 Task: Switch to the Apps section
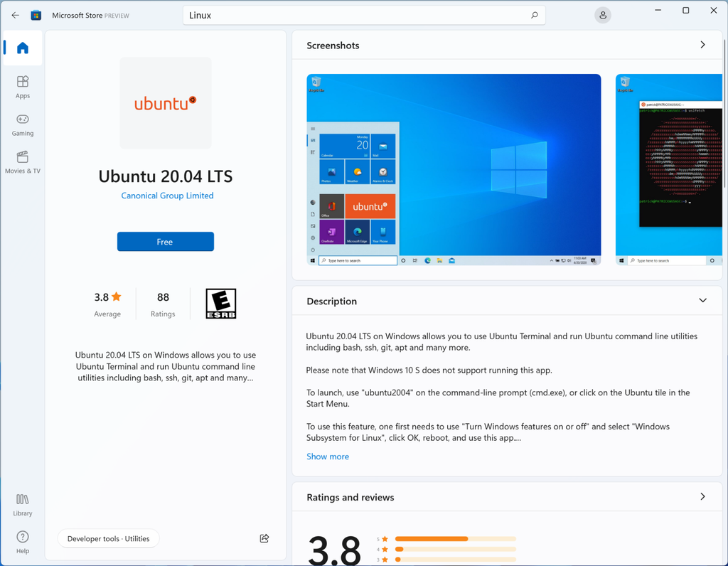click(22, 85)
